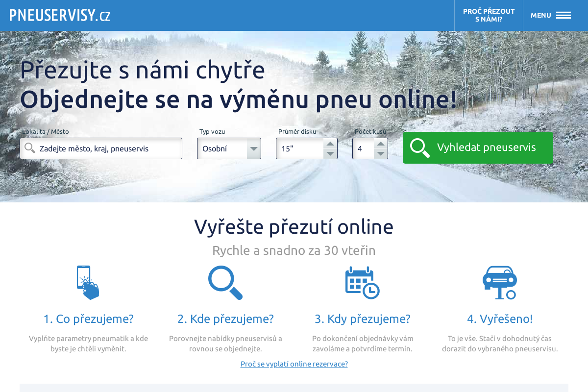588x392 pixels.
Task: Click the heading '2. Kde přezujeme?'
Action: (225, 318)
